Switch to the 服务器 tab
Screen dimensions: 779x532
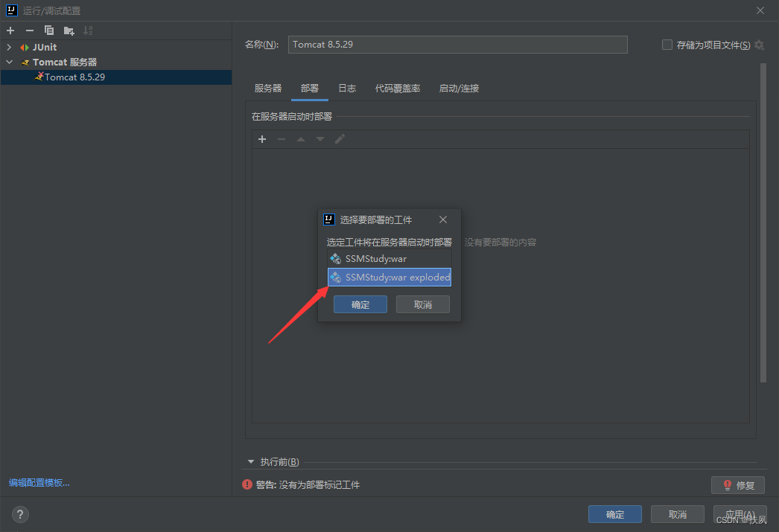268,89
